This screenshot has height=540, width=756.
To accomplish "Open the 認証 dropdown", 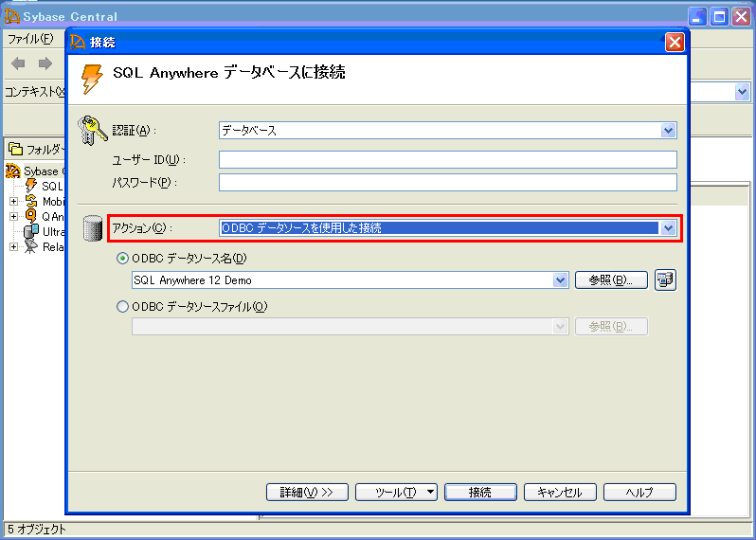I will 669,131.
